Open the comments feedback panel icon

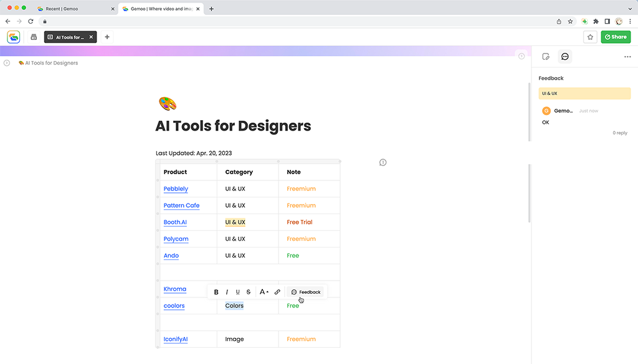coord(564,57)
